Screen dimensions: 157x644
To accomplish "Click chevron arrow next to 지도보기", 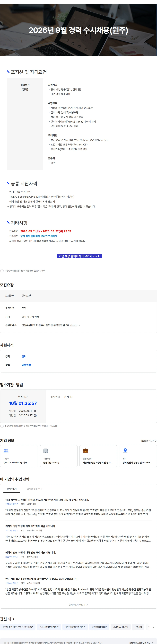I will click(79, 325).
